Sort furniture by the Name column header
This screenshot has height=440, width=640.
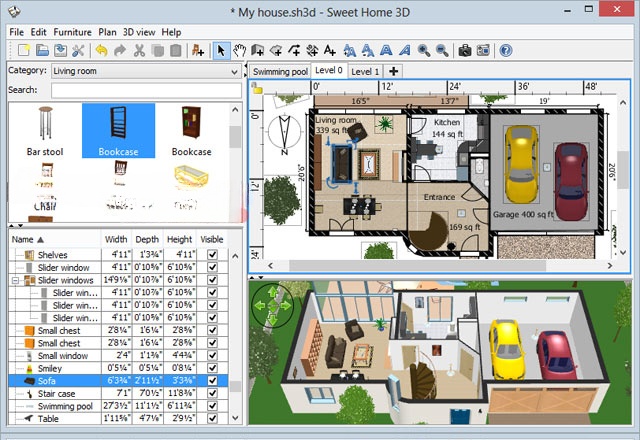coord(55,240)
